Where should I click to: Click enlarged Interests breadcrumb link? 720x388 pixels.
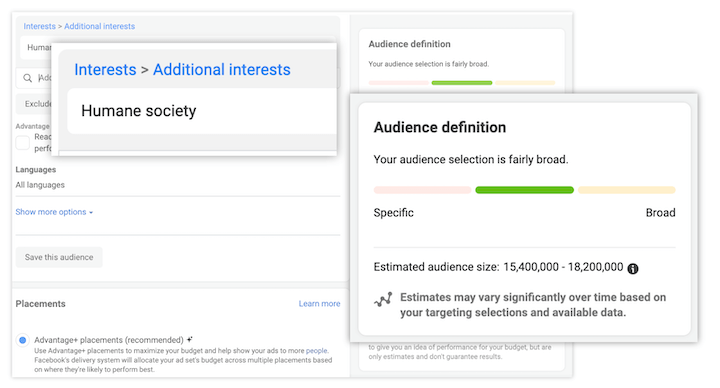(105, 69)
